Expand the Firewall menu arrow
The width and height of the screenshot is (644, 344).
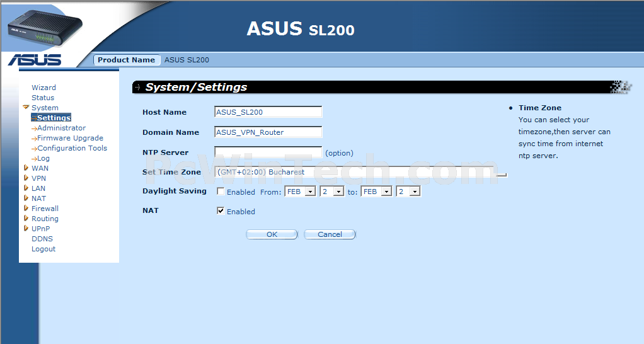pyautogui.click(x=26, y=208)
